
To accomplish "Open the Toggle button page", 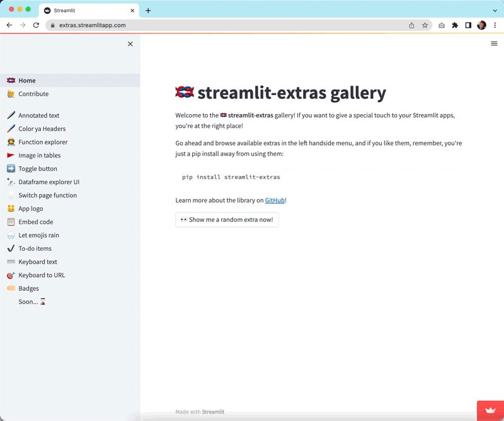I will [38, 168].
